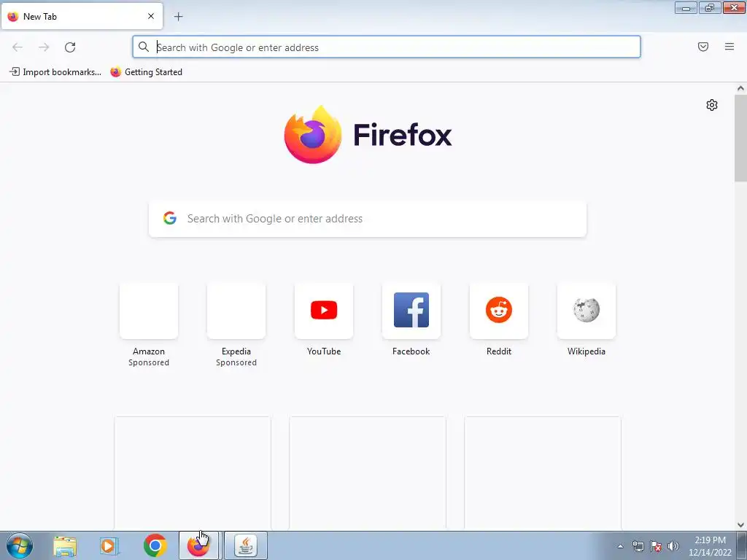Click the Amazon label text
747x560 pixels.
click(x=149, y=351)
